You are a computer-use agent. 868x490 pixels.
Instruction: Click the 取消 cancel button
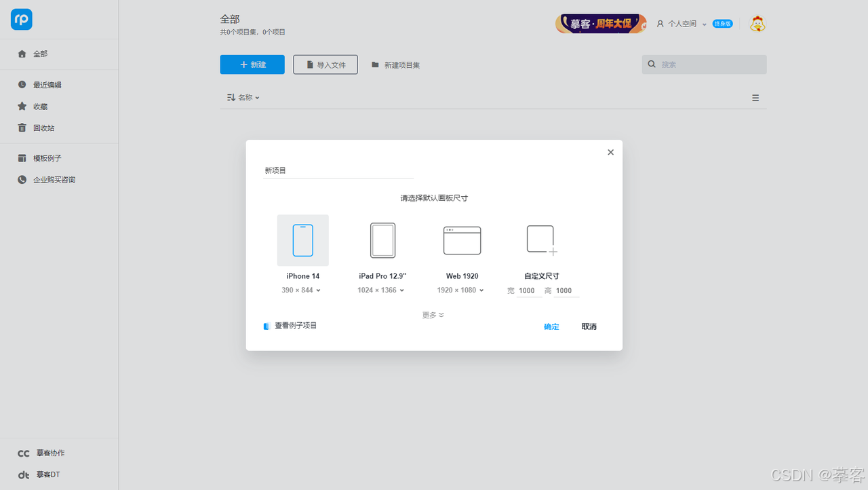tap(589, 326)
